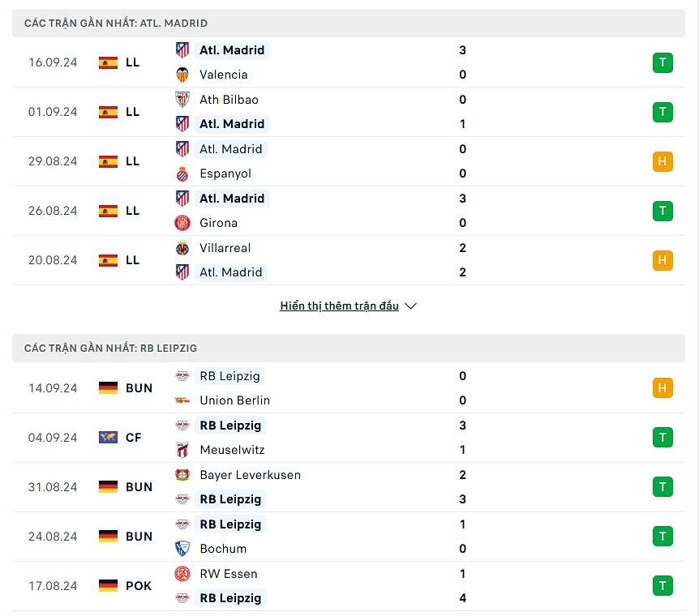
Task: Click Spain flag on the 16.09.24 row
Action: point(108,62)
